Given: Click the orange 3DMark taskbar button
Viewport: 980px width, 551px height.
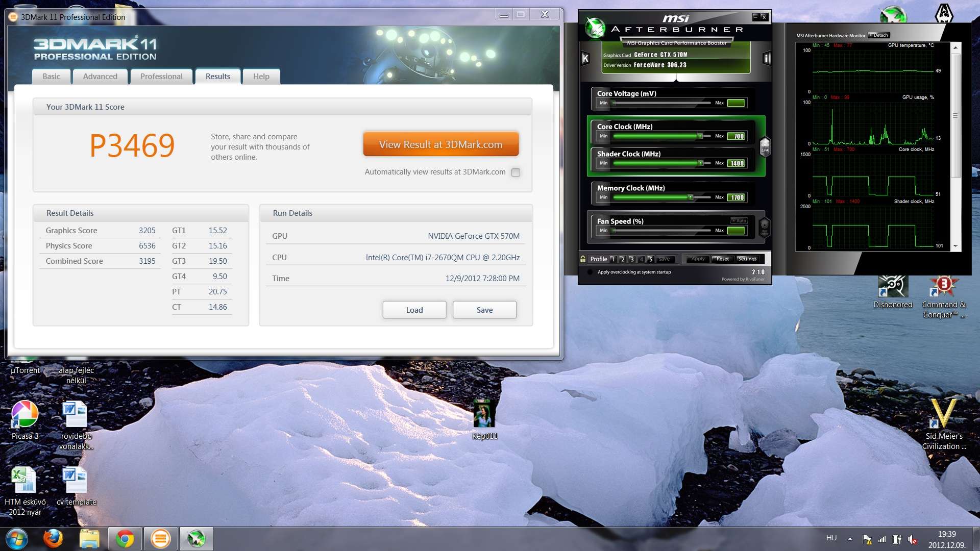Looking at the screenshot, I should (x=160, y=539).
